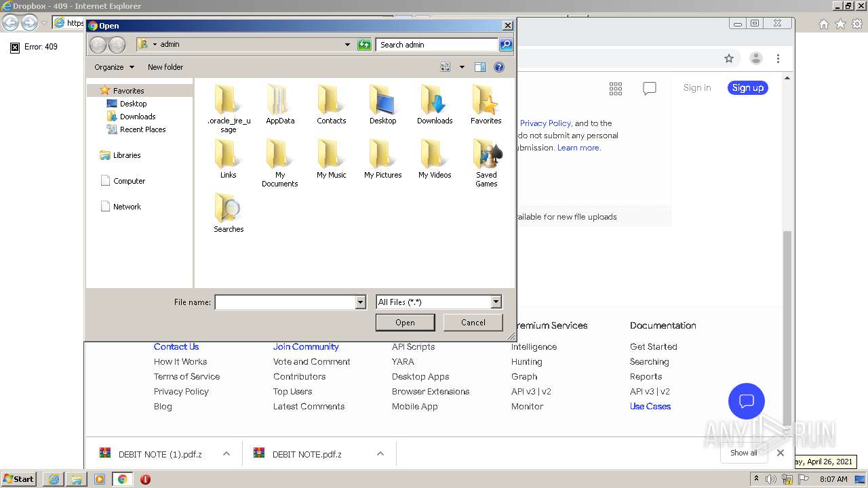Open the DEBIT NOTE.pdf.z download item
Image resolution: width=868 pixels, height=488 pixels.
(307, 454)
